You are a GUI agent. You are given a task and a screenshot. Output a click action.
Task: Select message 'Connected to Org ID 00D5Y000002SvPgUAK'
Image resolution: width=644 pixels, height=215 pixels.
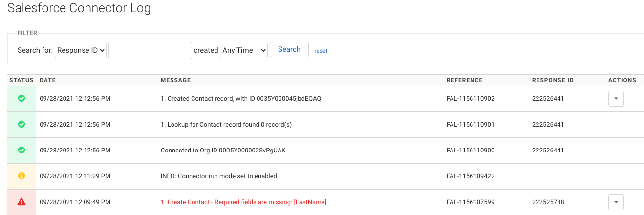pyautogui.click(x=223, y=150)
